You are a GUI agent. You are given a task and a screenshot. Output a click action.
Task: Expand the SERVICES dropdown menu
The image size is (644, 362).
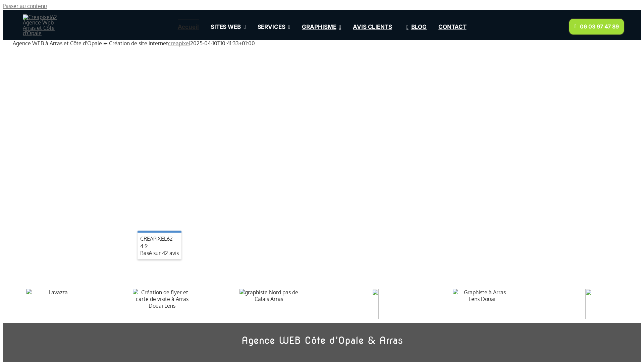[274, 27]
